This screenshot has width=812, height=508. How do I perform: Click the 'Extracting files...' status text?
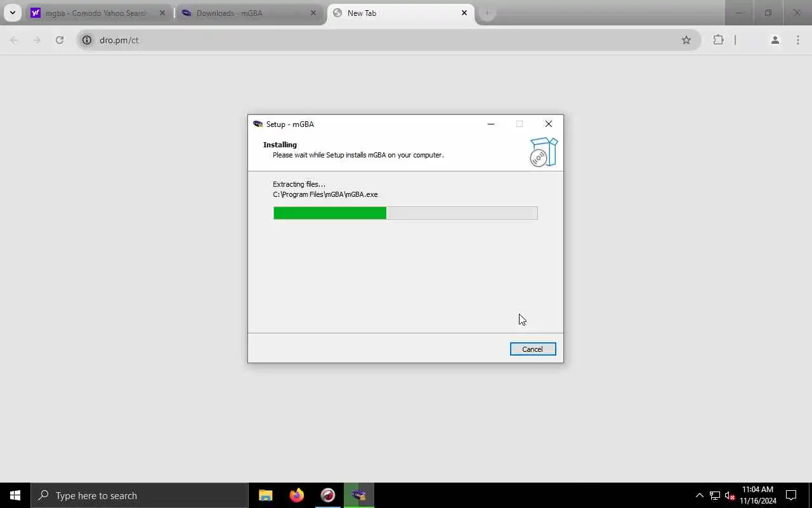pyautogui.click(x=299, y=184)
